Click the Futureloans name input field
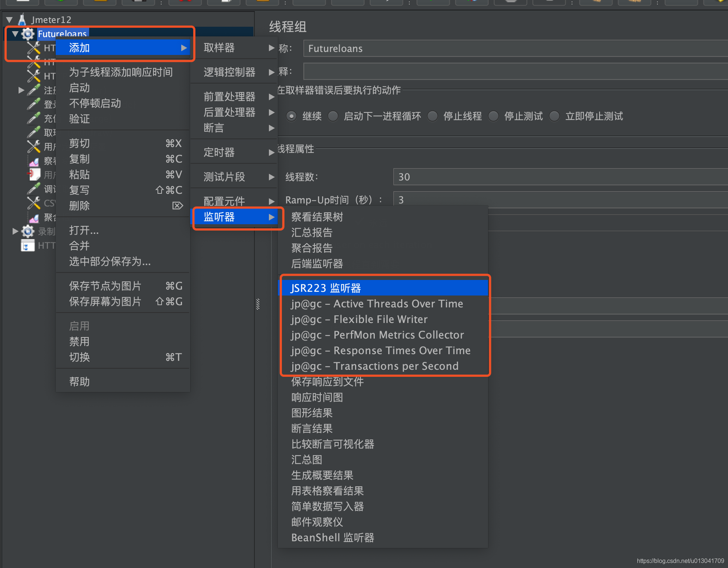The height and width of the screenshot is (568, 728). point(516,49)
